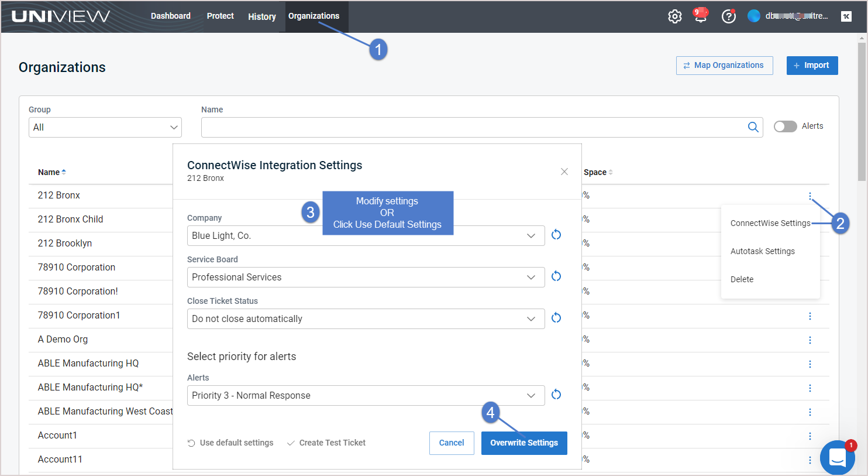Screen dimensions: 868x476
Task: Reset the Alerts priority field
Action: (x=556, y=395)
